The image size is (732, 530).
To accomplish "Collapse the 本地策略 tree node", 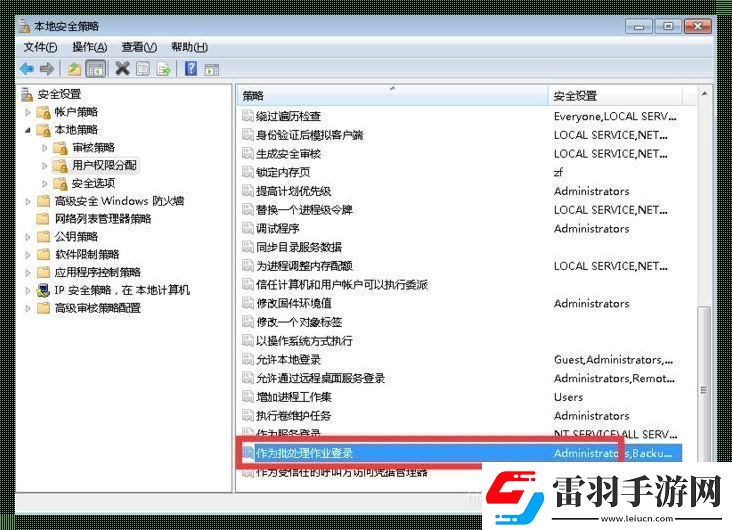I will (28, 130).
